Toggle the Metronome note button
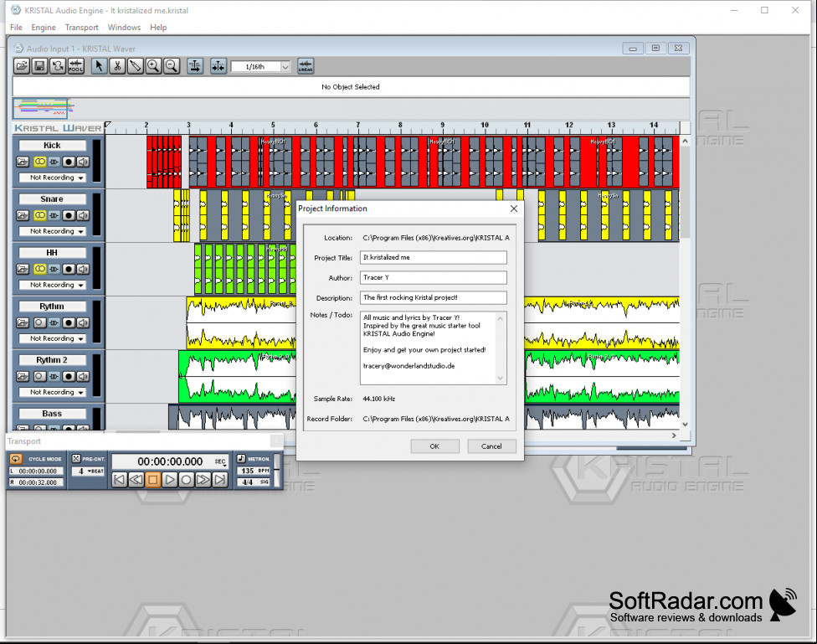The image size is (817, 644). pyautogui.click(x=241, y=458)
